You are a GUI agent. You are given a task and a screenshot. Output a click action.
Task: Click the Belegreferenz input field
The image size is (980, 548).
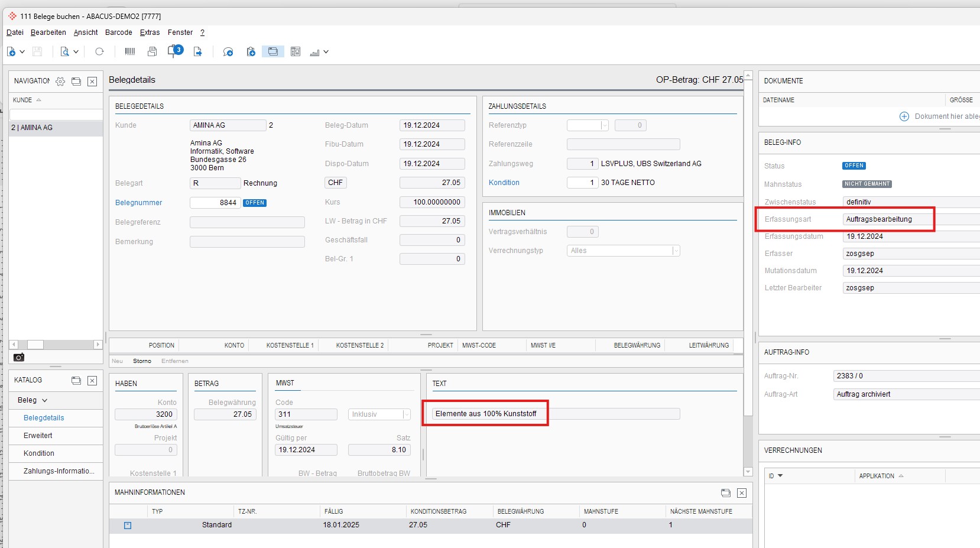tap(247, 222)
